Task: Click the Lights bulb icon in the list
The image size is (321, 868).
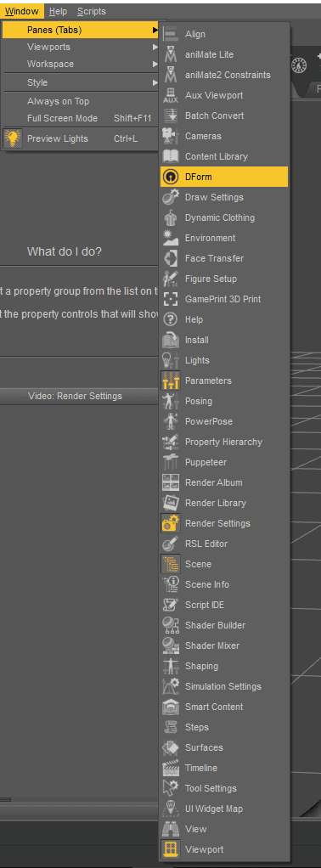Action: click(171, 360)
